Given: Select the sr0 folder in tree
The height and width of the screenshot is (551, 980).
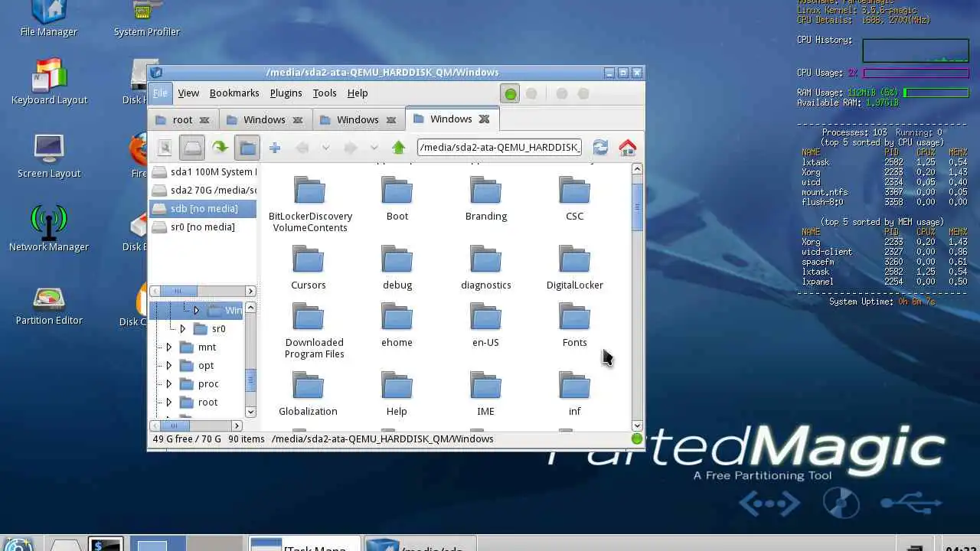Looking at the screenshot, I should (209, 328).
